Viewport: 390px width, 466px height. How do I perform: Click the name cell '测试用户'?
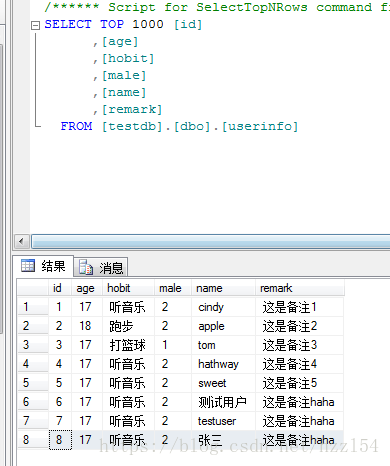coord(223,402)
